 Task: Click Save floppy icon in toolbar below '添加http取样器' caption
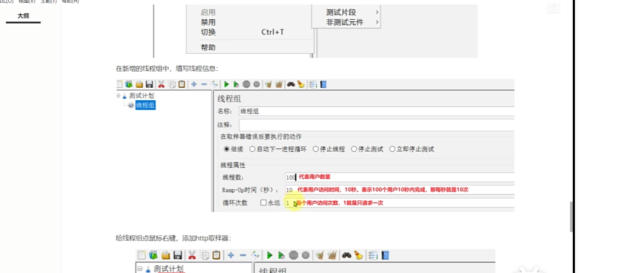coord(178,255)
